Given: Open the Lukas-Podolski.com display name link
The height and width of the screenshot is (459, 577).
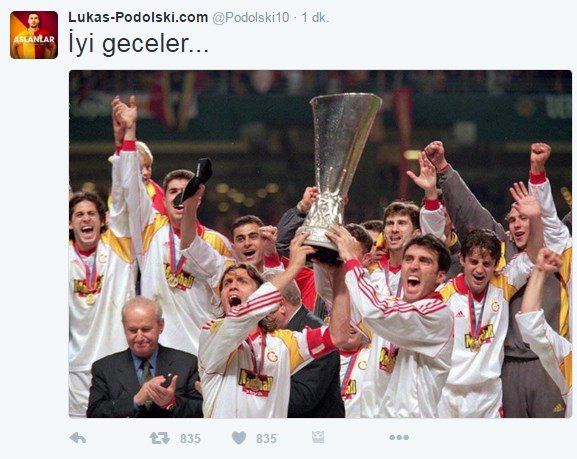Looking at the screenshot, I should (x=138, y=17).
